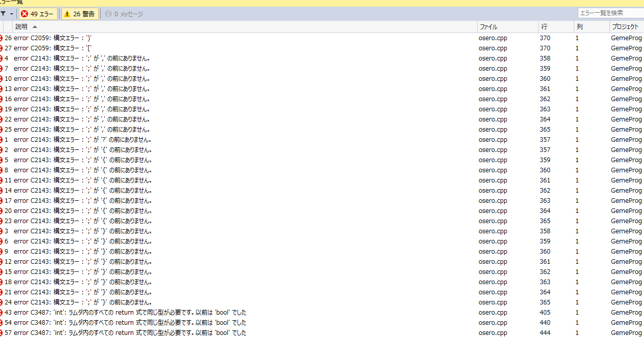Click the warning triangle icon in 26 警告

pos(67,14)
